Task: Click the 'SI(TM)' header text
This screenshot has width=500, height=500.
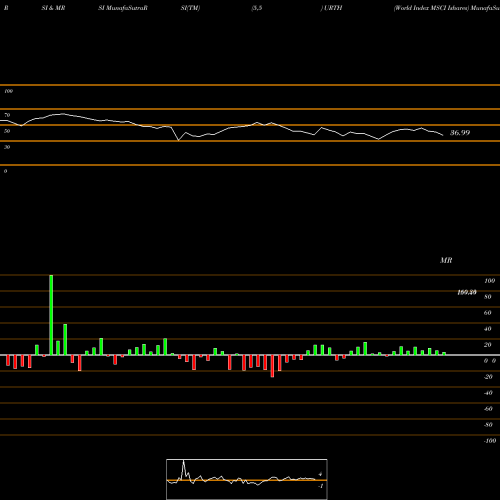Action: (190, 8)
